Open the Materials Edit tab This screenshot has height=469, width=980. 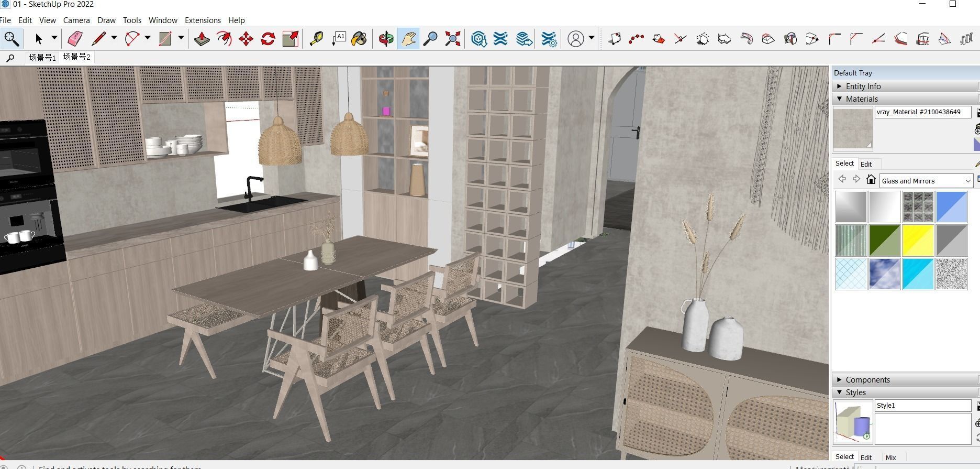(866, 164)
